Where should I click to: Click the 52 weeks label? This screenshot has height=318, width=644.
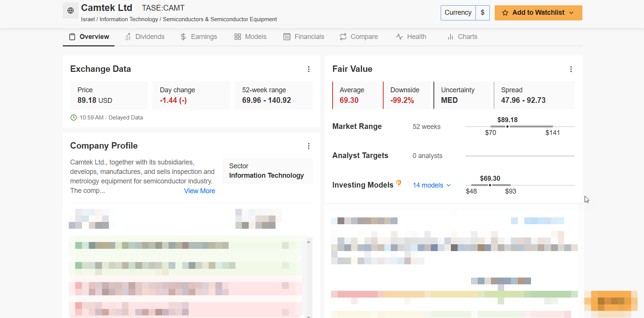pyautogui.click(x=427, y=127)
